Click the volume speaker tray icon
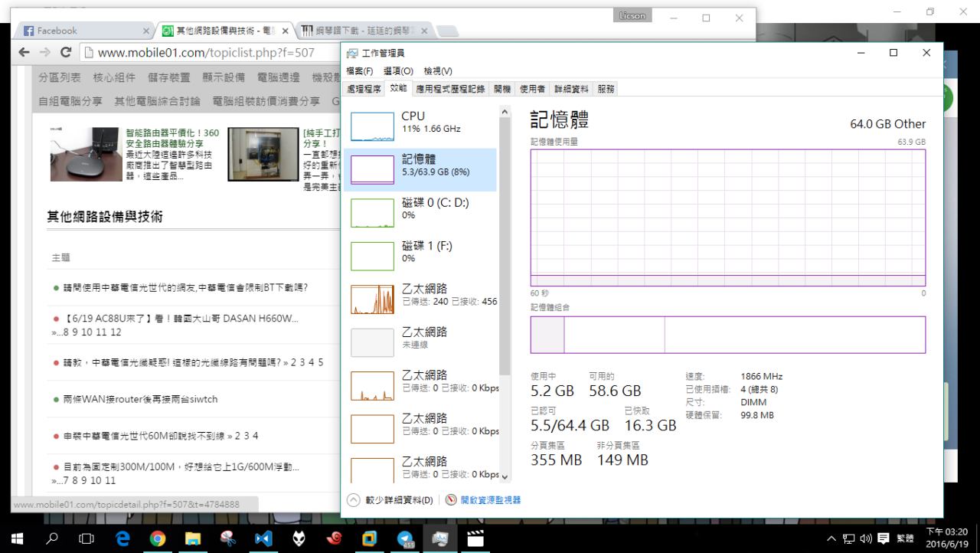Screen dimensions: 980x553 (864, 539)
